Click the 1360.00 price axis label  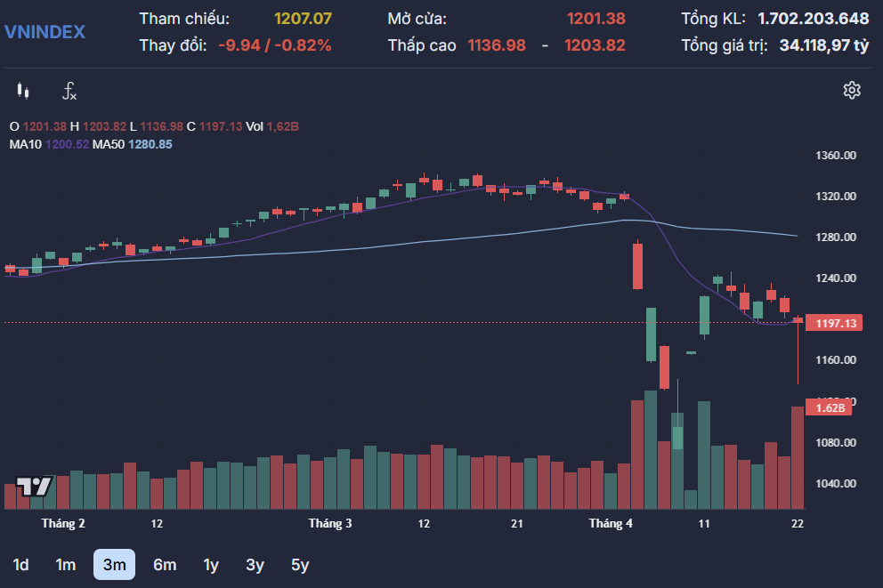tap(836, 156)
